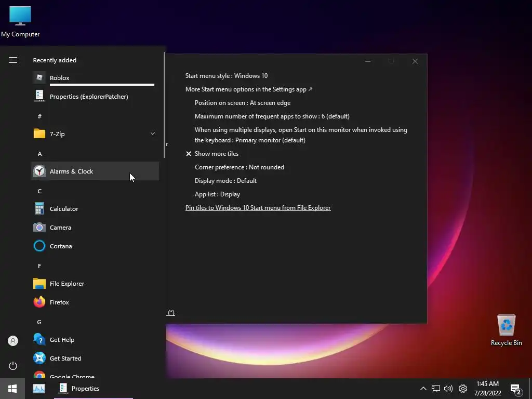
Task: Jump via the # letter header in app list
Action: (39, 116)
